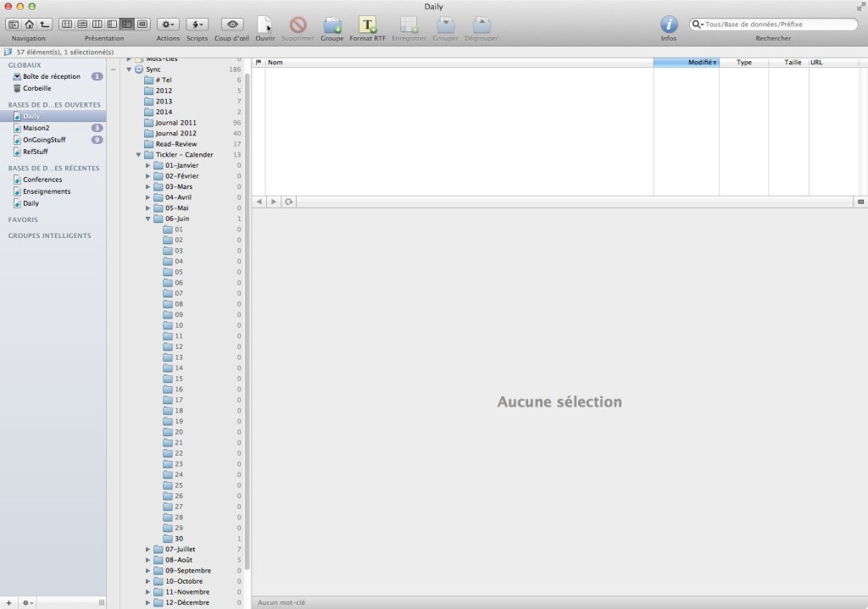Open the Infos inspector panel

669,25
